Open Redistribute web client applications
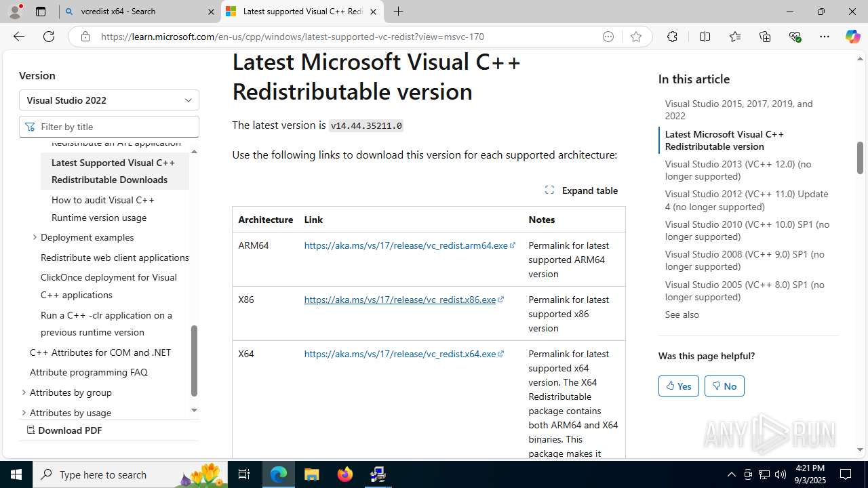This screenshot has width=868, height=488. pos(115,258)
